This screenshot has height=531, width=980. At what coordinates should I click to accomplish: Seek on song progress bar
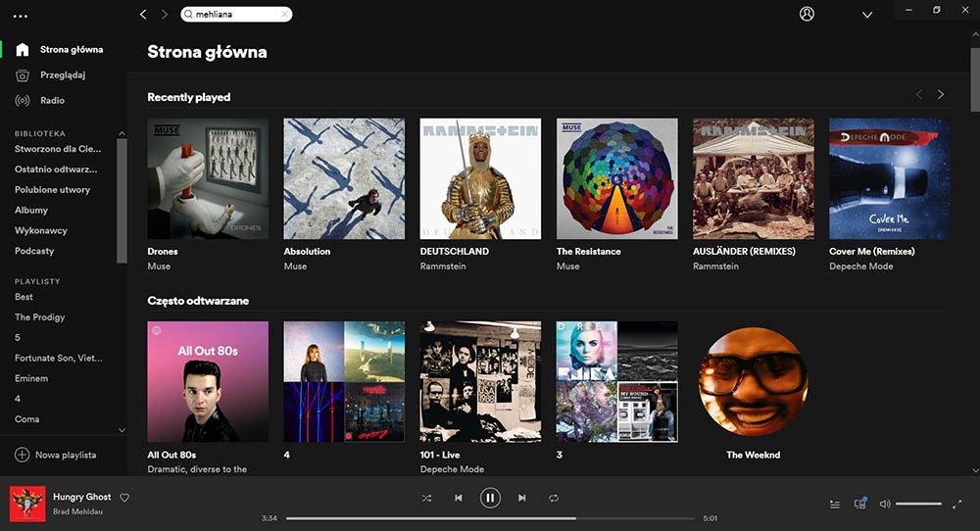490,518
